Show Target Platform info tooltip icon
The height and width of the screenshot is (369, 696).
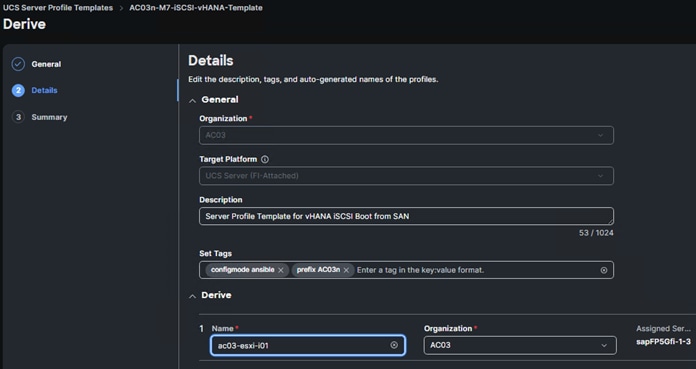coord(265,159)
